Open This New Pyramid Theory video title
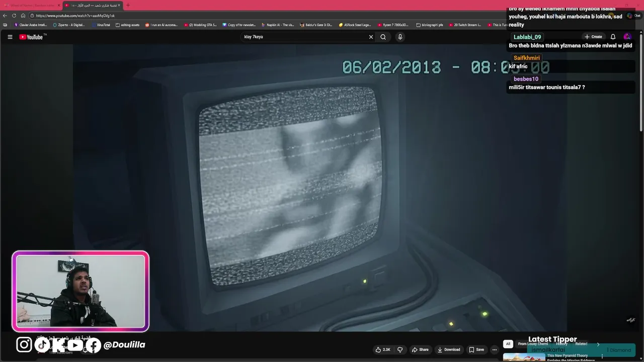Viewport: 644px width, 362px height. tap(571, 357)
